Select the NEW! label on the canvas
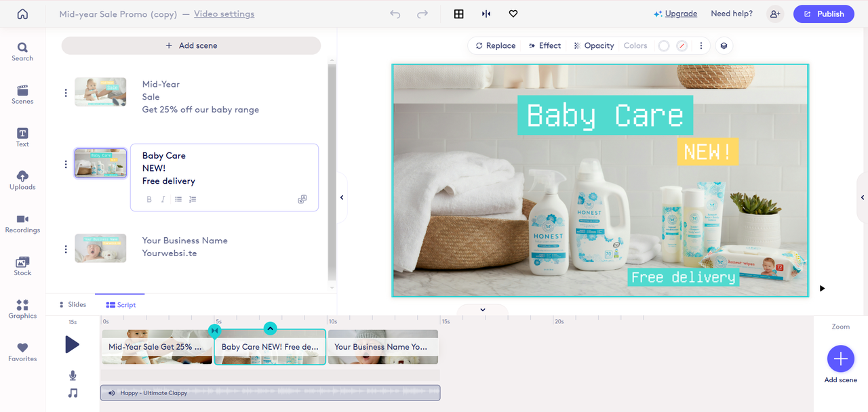The height and width of the screenshot is (412, 868). [707, 152]
